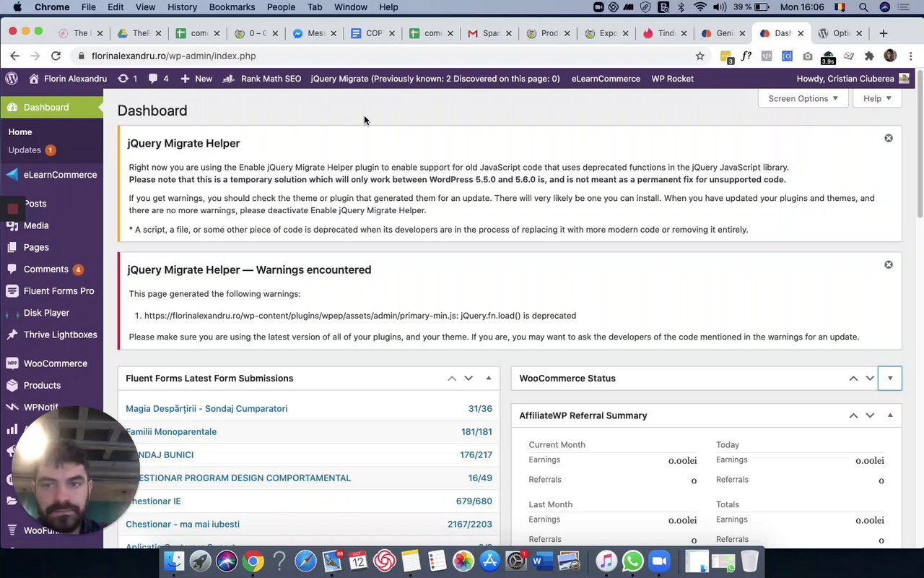Click the Products sidebar icon
Viewport: 924px width, 578px height.
point(12,385)
